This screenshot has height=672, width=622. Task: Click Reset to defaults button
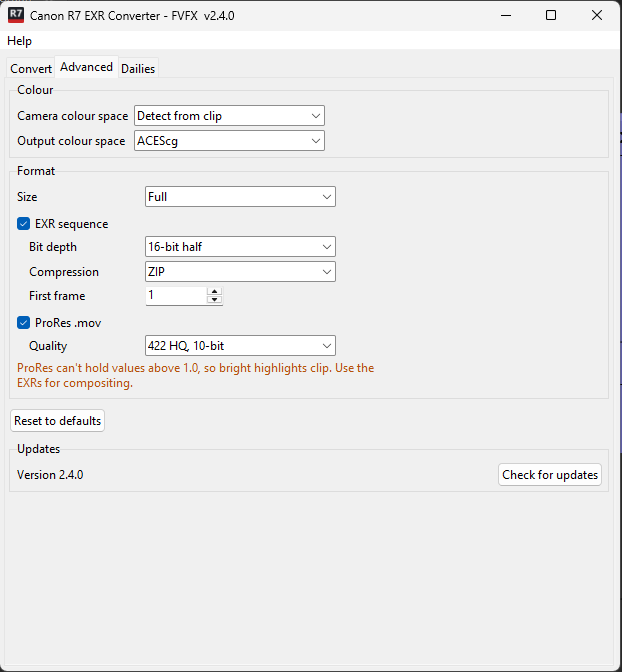pyautogui.click(x=57, y=421)
